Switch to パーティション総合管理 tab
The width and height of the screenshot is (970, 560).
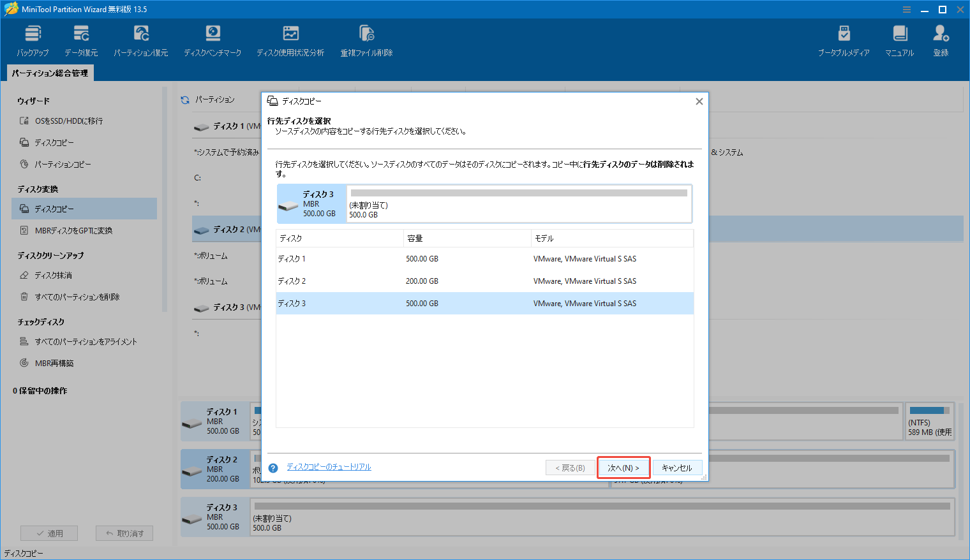tap(49, 73)
